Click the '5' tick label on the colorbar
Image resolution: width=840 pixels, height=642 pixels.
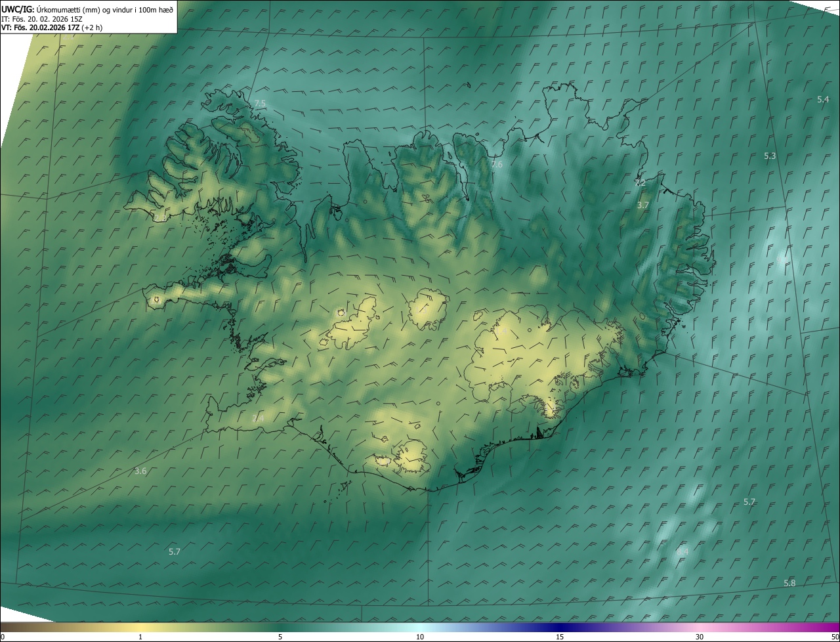(280, 637)
